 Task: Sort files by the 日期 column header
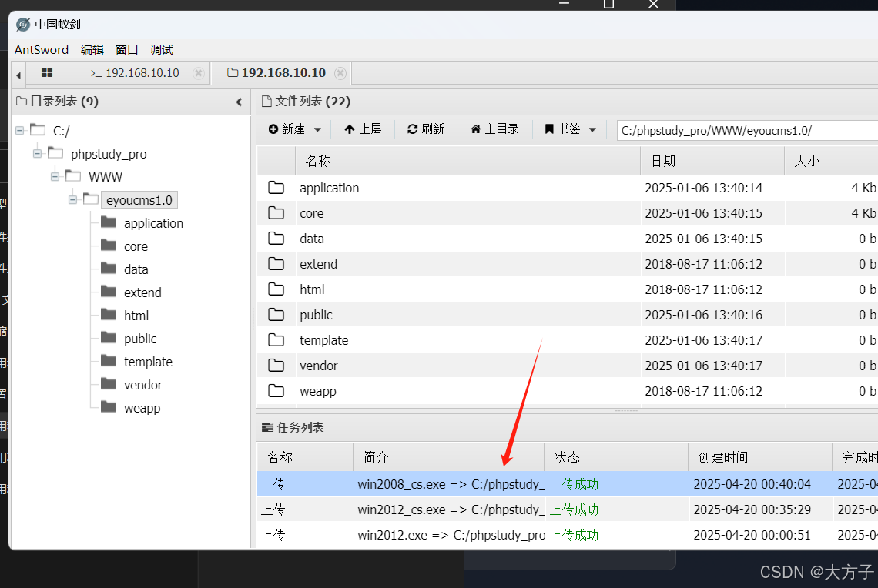[x=712, y=161]
